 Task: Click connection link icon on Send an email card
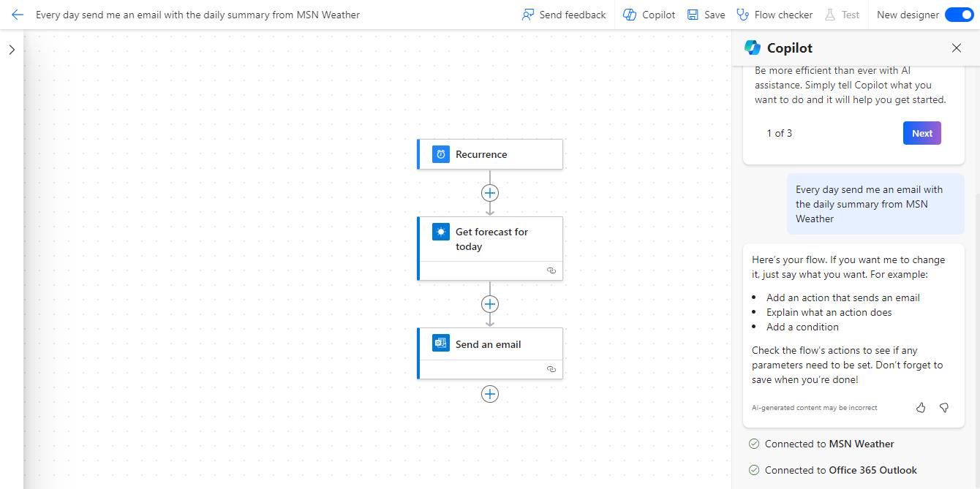click(x=551, y=369)
